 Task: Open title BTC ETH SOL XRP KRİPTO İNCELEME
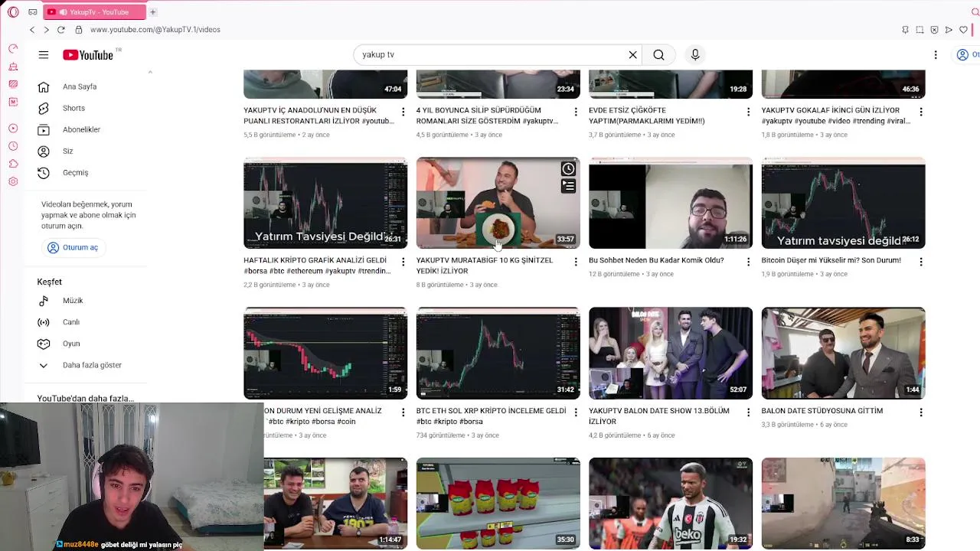[x=491, y=416]
